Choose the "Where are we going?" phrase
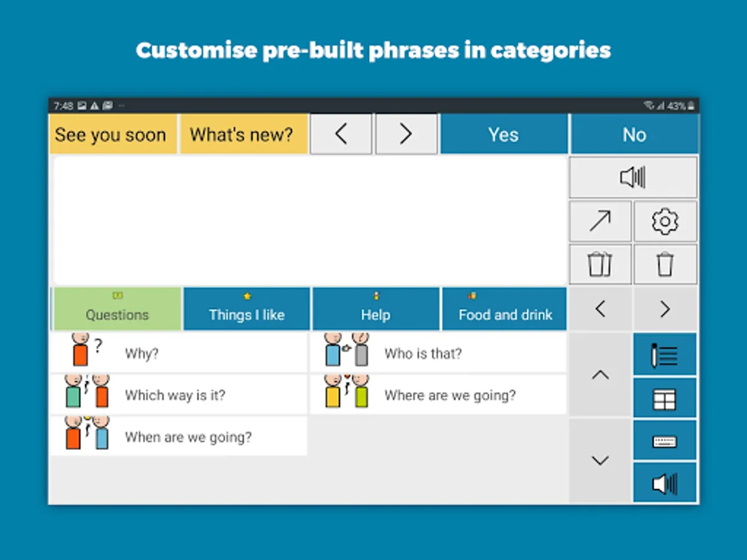Viewport: 747px width, 560px height. coord(439,395)
